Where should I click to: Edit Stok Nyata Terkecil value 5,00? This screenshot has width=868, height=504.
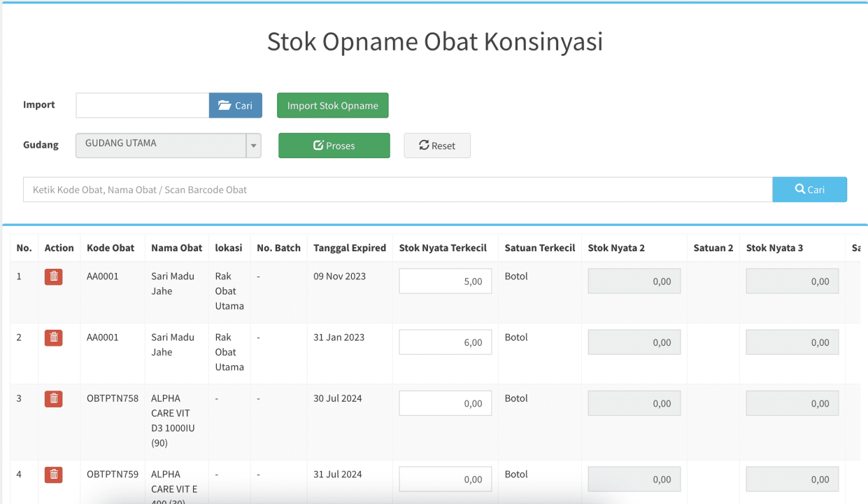coord(446,281)
